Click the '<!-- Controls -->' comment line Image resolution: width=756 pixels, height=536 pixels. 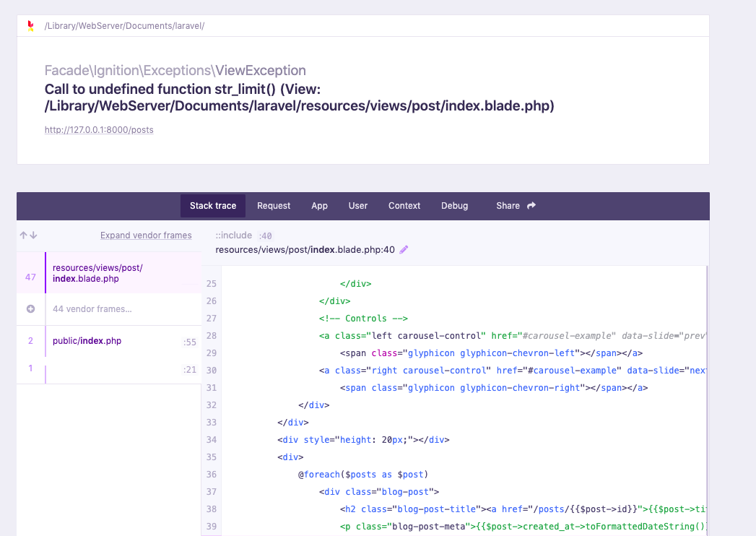coord(363,319)
